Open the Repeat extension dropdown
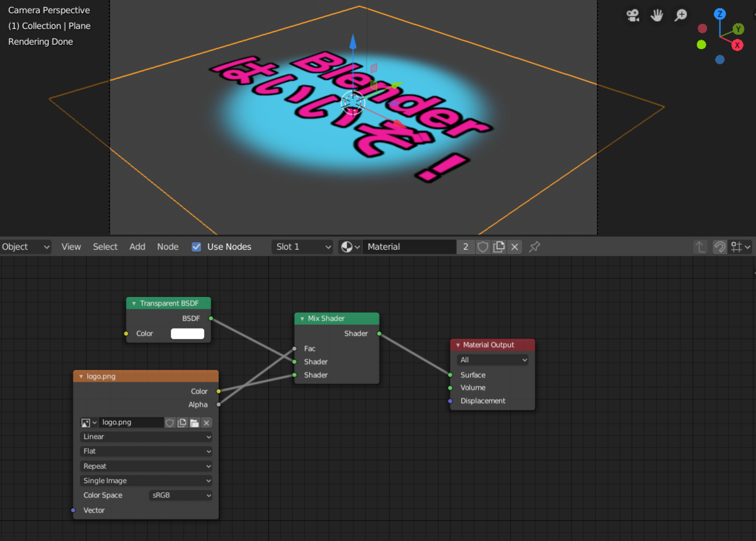756x541 pixels. (x=146, y=466)
